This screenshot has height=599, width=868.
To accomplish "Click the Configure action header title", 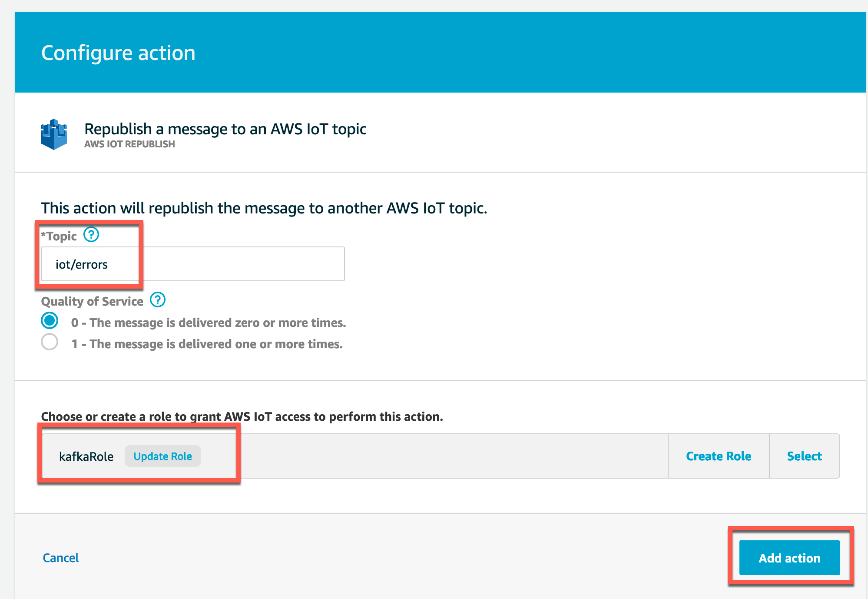I will point(118,53).
